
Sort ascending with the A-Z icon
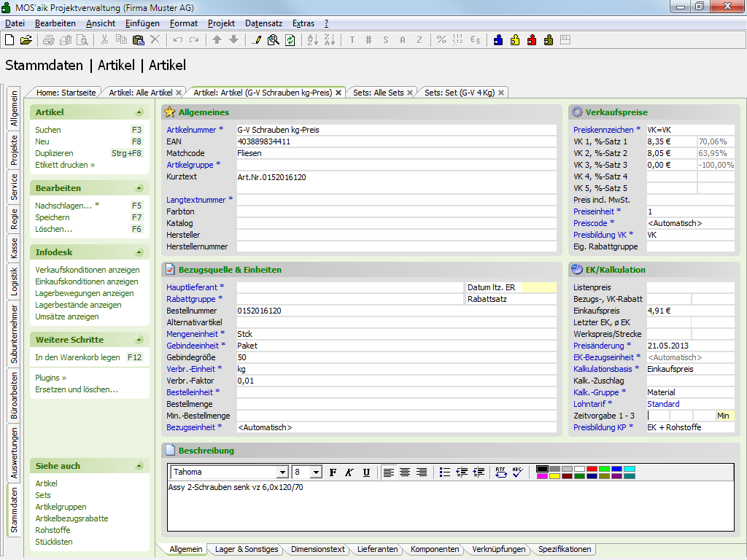click(x=312, y=40)
